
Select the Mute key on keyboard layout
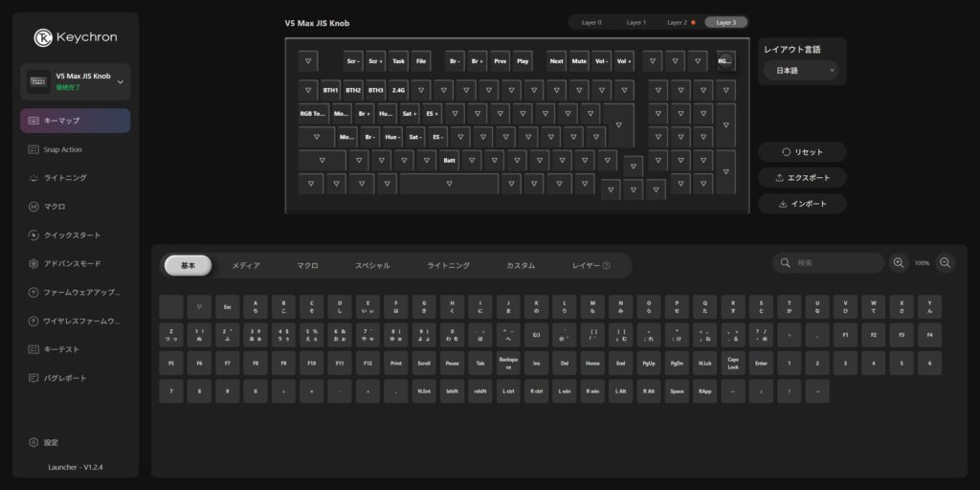579,61
